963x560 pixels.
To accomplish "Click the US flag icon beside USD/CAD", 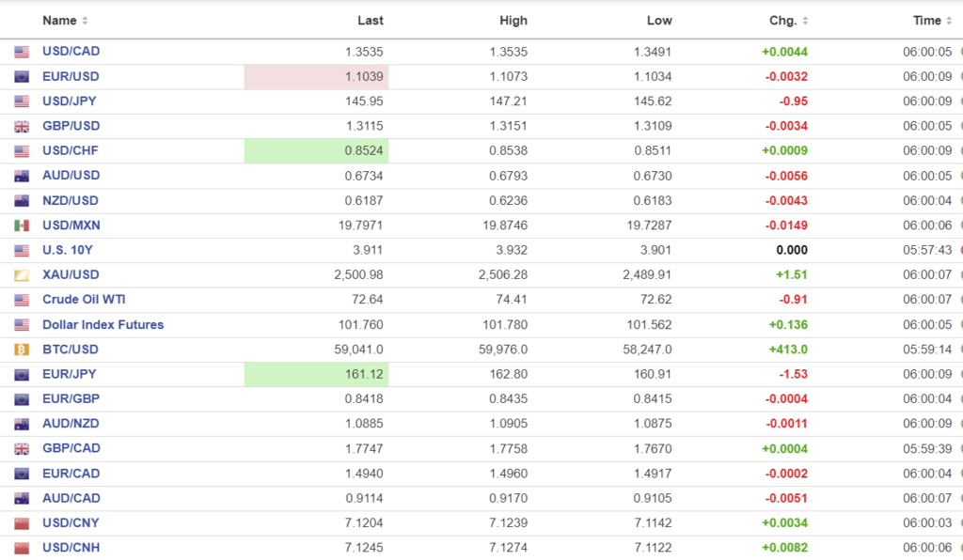I will 22,52.
